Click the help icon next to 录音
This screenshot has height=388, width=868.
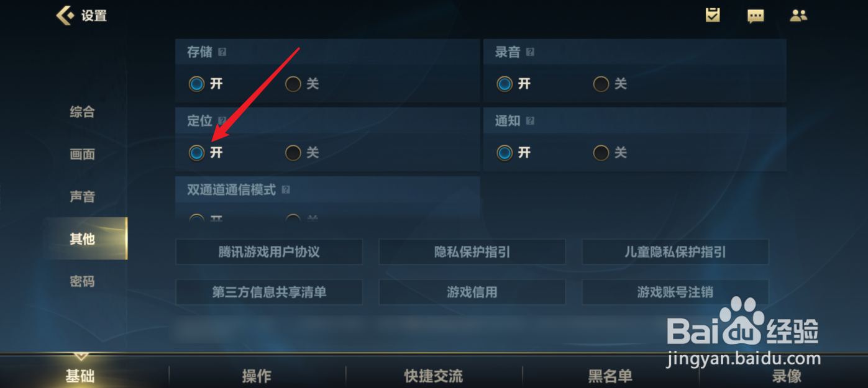click(530, 53)
